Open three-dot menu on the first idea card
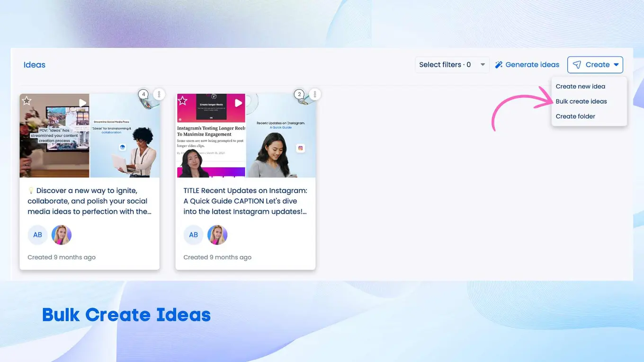 tap(159, 94)
